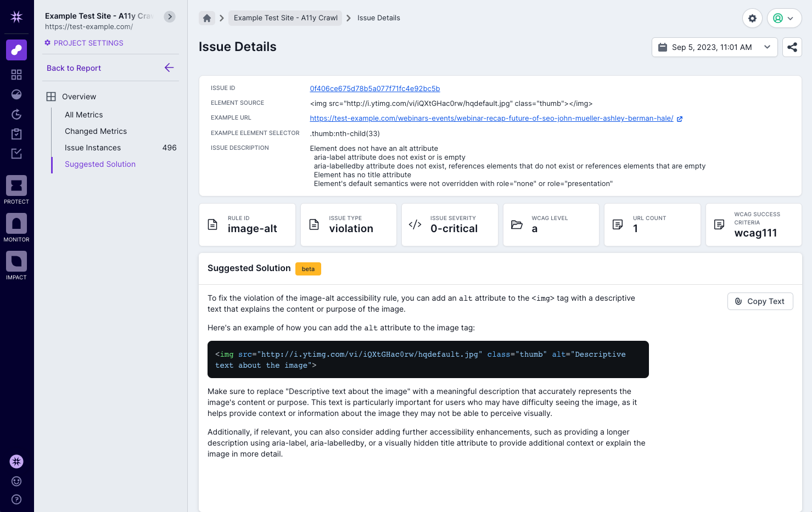
Task: Open the example URL webinar link
Action: point(491,118)
